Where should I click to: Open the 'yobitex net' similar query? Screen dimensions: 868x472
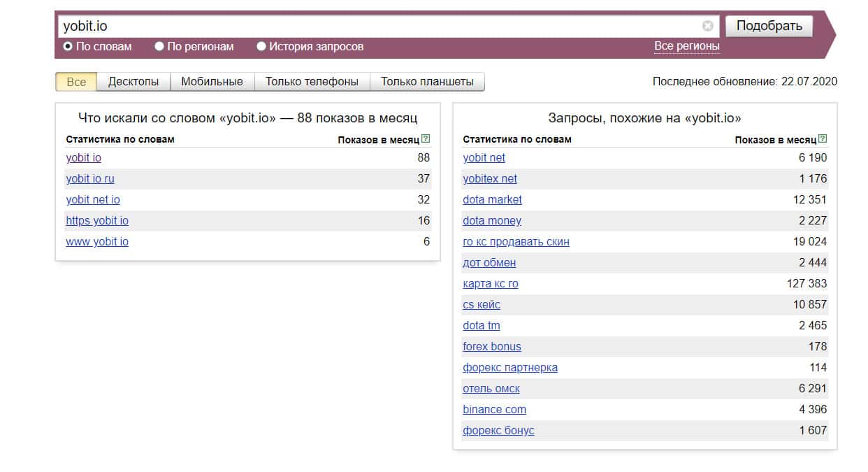(490, 179)
